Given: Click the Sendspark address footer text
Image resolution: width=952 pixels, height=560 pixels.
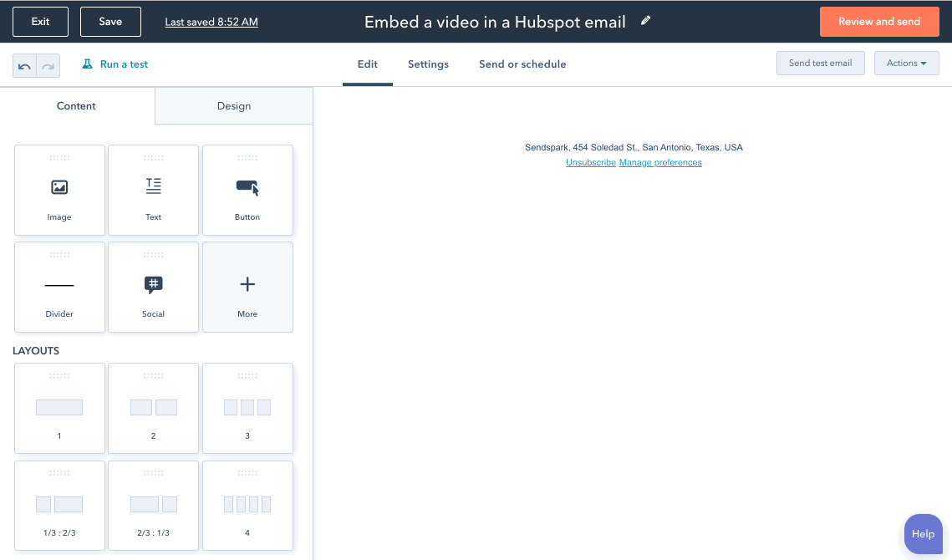Looking at the screenshot, I should [634, 147].
